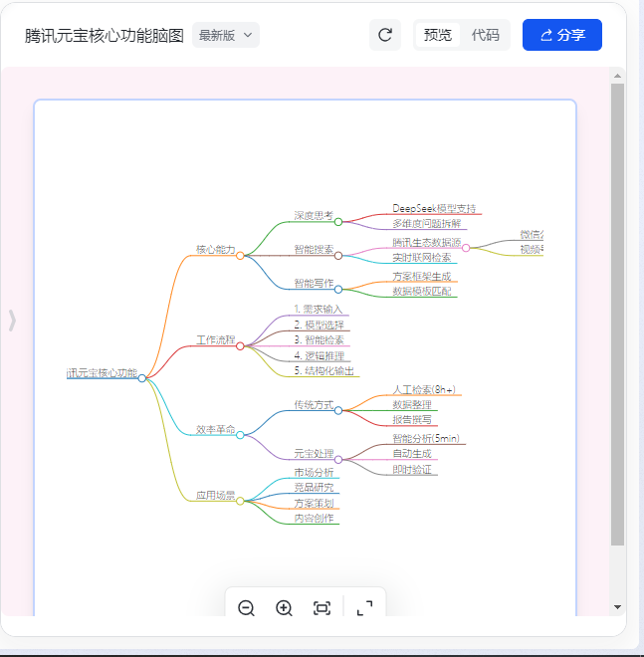Click the vertical scrollbar thumb

(617, 315)
